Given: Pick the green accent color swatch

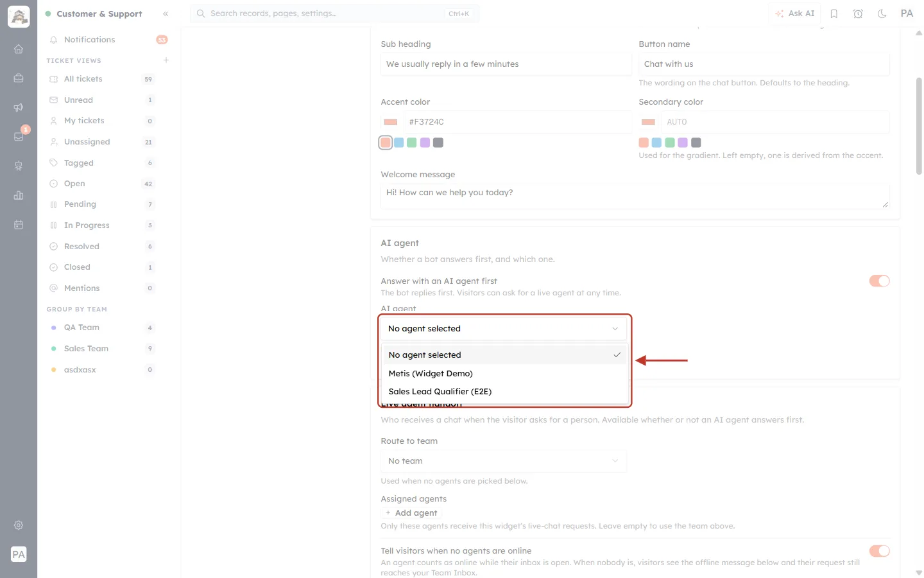Looking at the screenshot, I should pos(412,143).
